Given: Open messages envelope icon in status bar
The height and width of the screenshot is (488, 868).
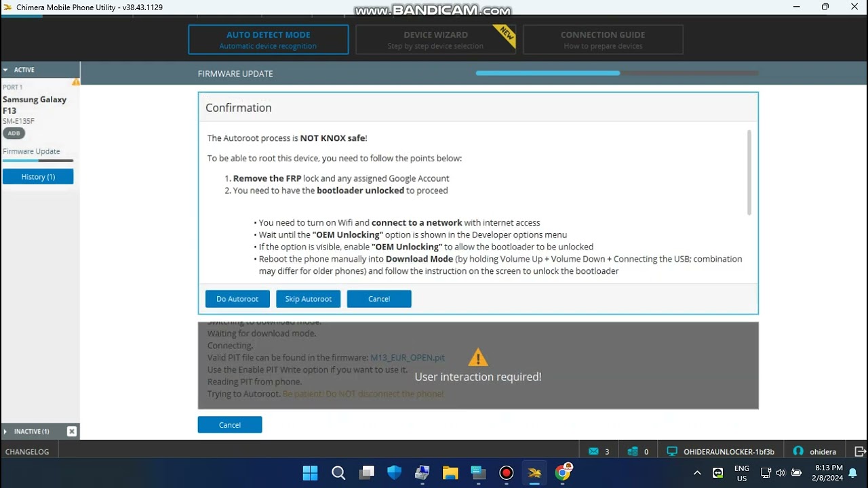Looking at the screenshot, I should pos(594,451).
